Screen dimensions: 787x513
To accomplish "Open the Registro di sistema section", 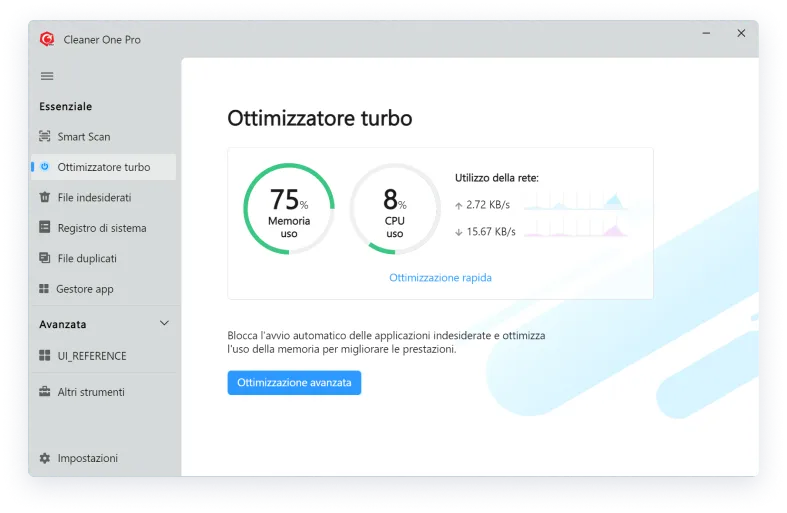I will coord(102,228).
